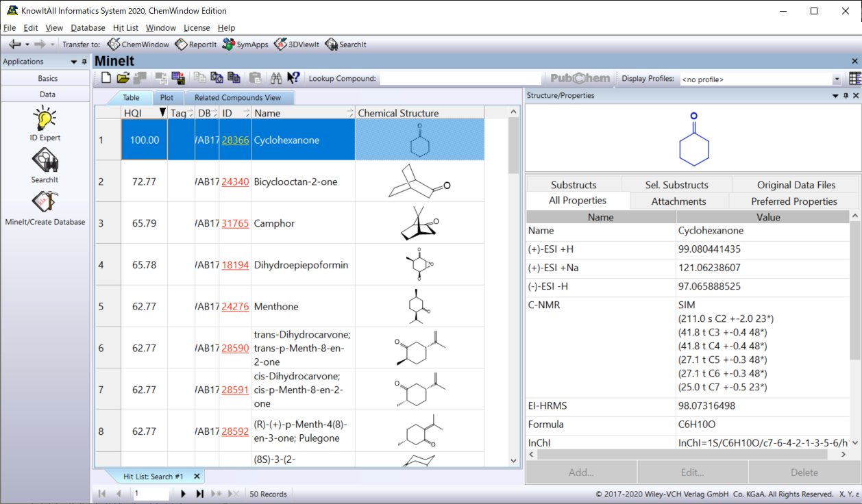
Task: Open the Display Profiles dropdown
Action: click(837, 79)
